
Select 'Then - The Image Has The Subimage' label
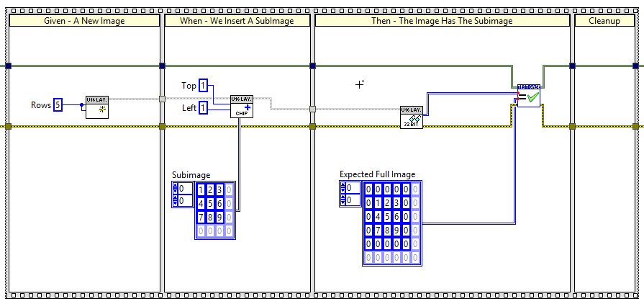tap(442, 21)
